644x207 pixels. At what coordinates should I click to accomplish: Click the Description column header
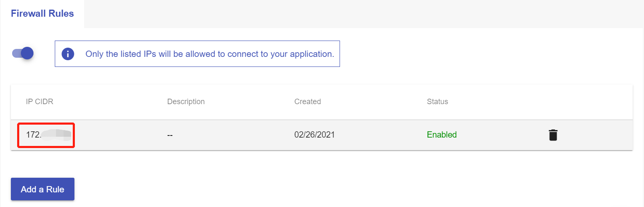coord(186,102)
